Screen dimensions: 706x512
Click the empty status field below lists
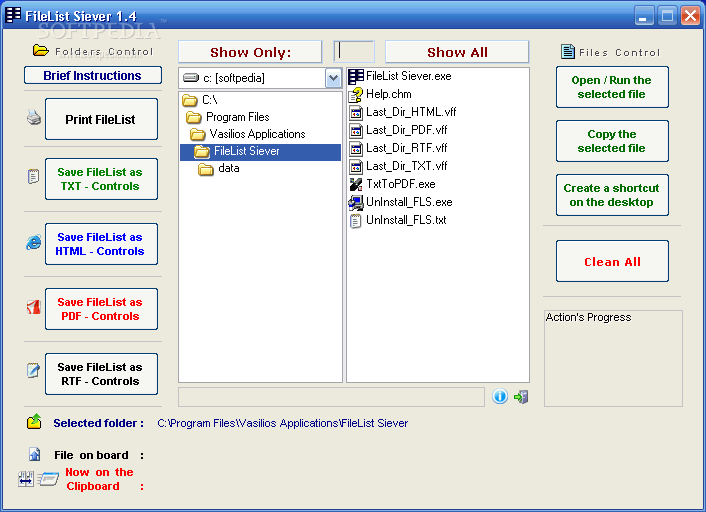coord(331,397)
